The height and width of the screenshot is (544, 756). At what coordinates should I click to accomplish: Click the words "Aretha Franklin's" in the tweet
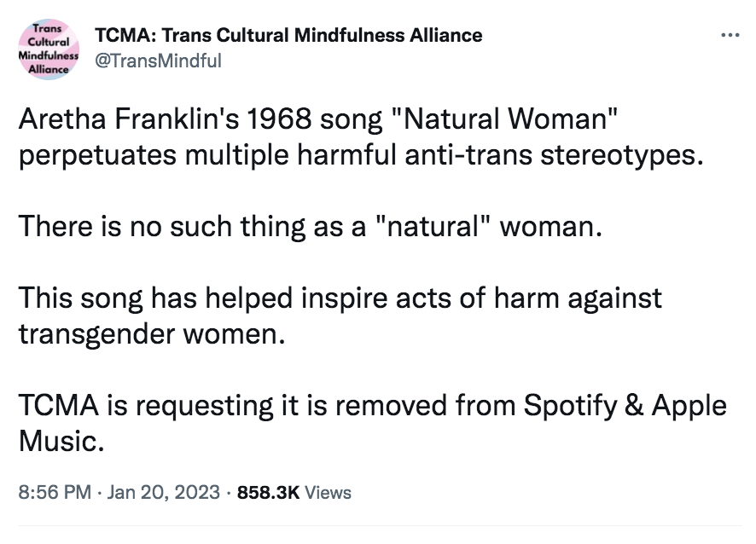coord(129,119)
